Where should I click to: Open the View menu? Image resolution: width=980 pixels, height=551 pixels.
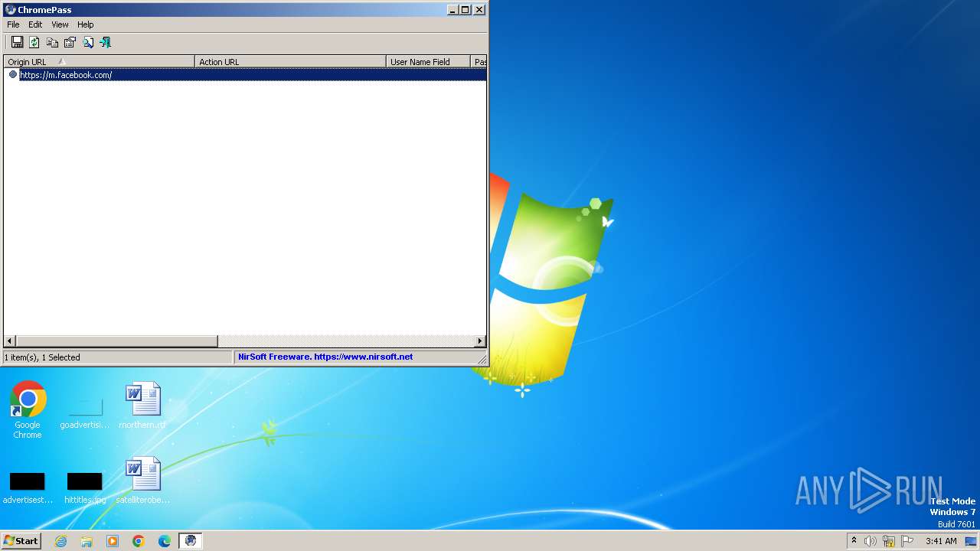coord(60,24)
